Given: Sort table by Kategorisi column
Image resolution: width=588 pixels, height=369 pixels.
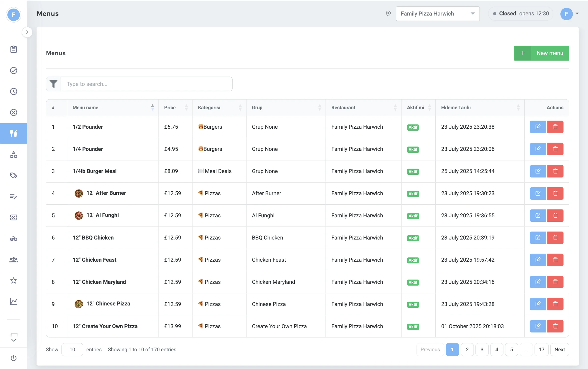Looking at the screenshot, I should [219, 108].
